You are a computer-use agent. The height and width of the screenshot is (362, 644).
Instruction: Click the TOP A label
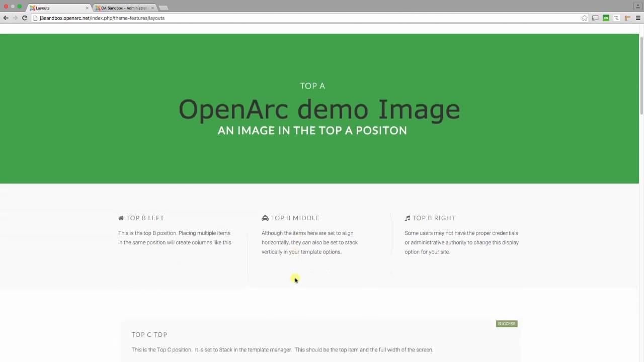point(312,86)
